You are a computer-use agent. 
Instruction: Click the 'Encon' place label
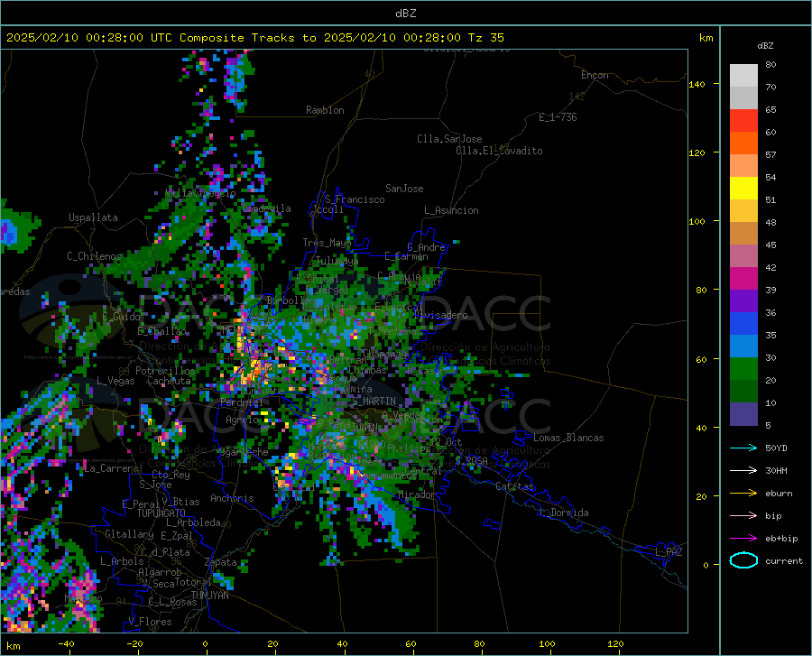click(595, 75)
